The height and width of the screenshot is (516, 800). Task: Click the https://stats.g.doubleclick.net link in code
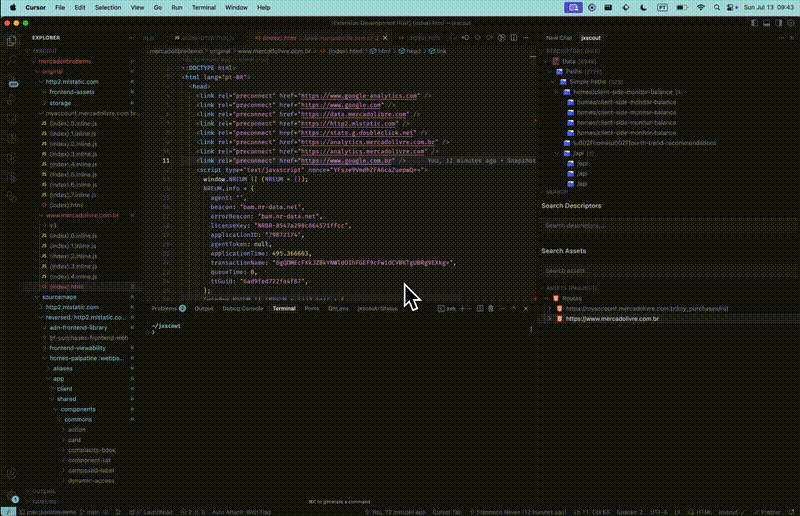(x=357, y=133)
